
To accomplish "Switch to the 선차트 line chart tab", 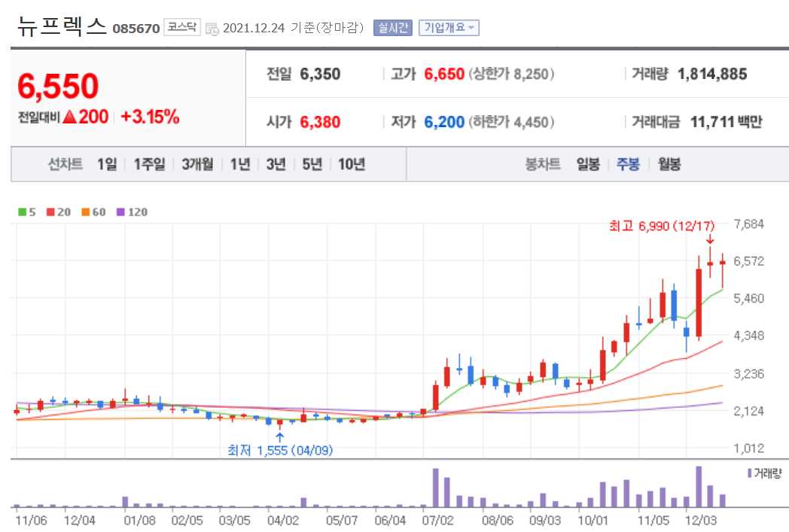I will [x=66, y=164].
